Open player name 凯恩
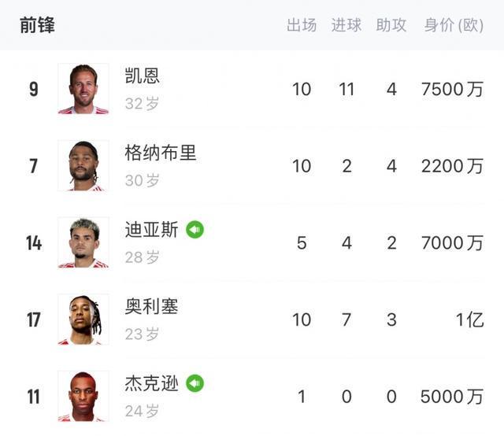This screenshot has width=504, height=436. [x=142, y=76]
